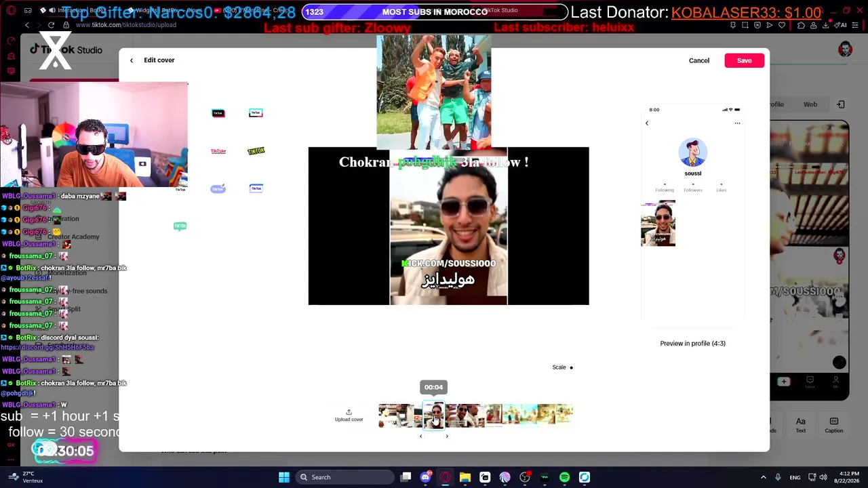Upload a custom cover image
Image resolution: width=868 pixels, height=488 pixels.
pos(349,415)
